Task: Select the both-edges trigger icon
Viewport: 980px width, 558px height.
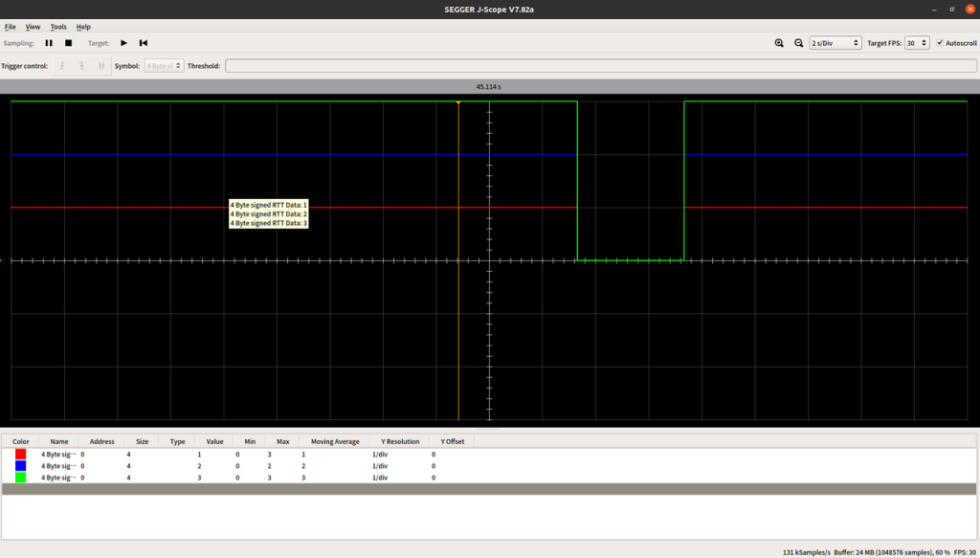Action: 100,66
